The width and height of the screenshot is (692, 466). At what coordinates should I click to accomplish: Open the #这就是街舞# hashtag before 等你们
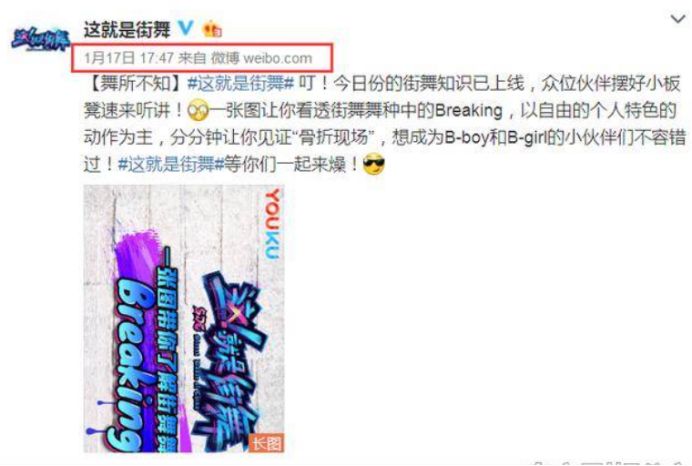click(171, 165)
